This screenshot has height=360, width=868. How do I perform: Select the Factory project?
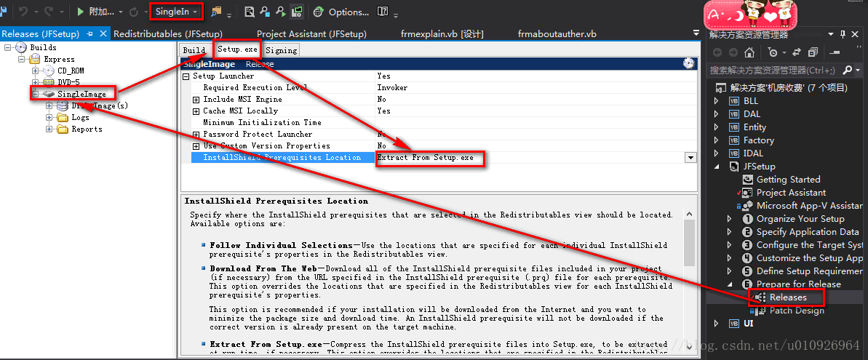(x=758, y=140)
